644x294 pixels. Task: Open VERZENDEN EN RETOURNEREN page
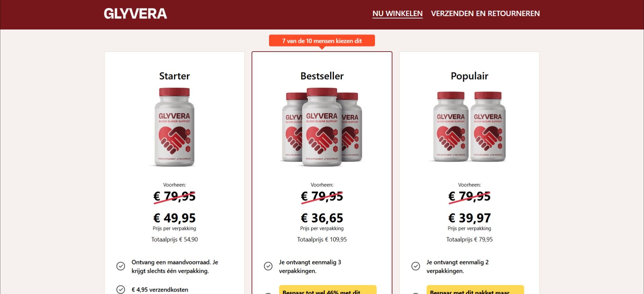click(485, 14)
